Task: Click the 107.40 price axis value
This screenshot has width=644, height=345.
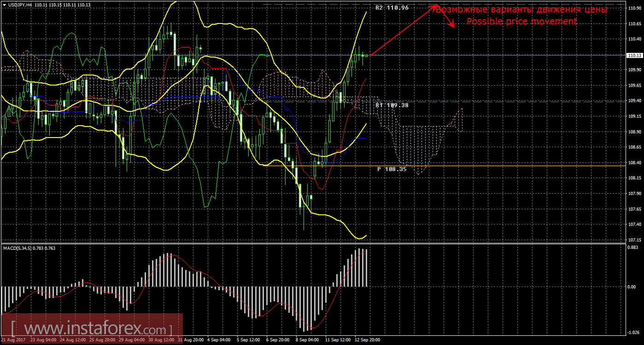Action: click(635, 224)
